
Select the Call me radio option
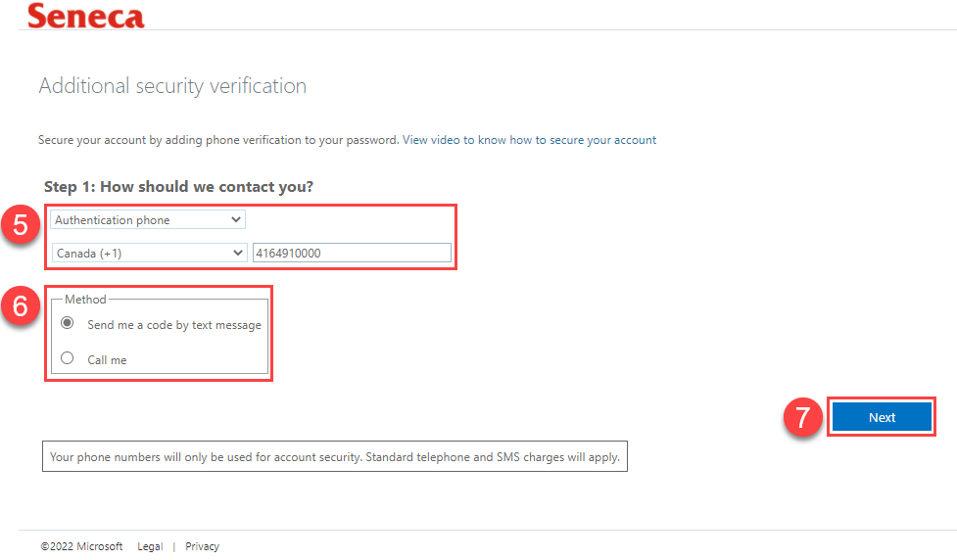(68, 358)
